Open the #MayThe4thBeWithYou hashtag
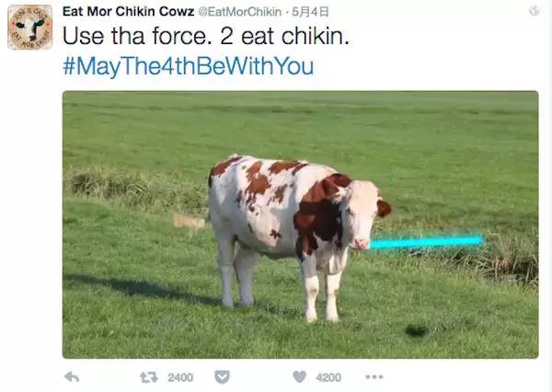The image size is (552, 392). (188, 66)
